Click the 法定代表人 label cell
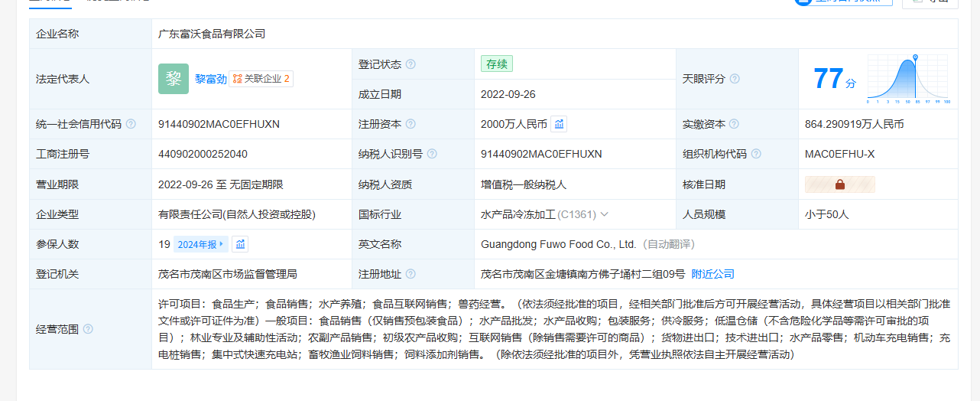The width and height of the screenshot is (980, 401). click(91, 79)
